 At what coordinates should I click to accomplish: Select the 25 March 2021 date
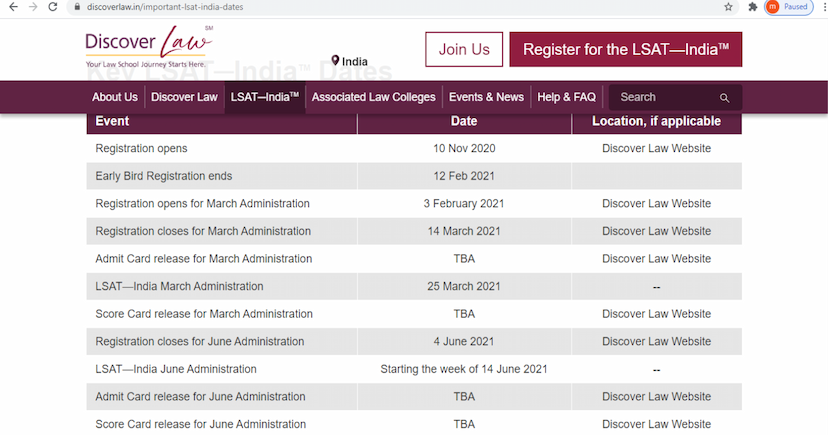[x=464, y=286]
